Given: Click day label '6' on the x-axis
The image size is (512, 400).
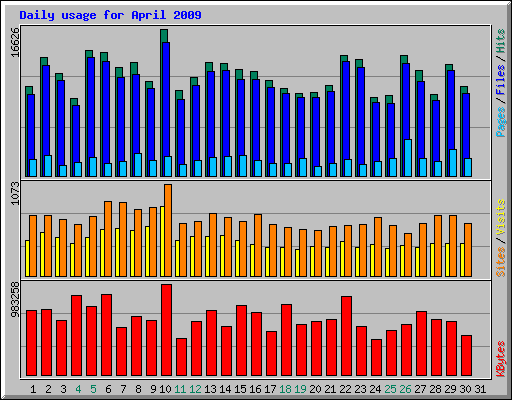Looking at the screenshot, I should coord(108,389).
